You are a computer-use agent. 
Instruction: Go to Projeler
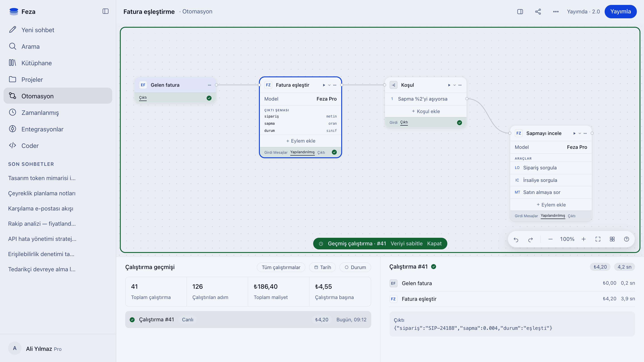[x=58, y=80]
